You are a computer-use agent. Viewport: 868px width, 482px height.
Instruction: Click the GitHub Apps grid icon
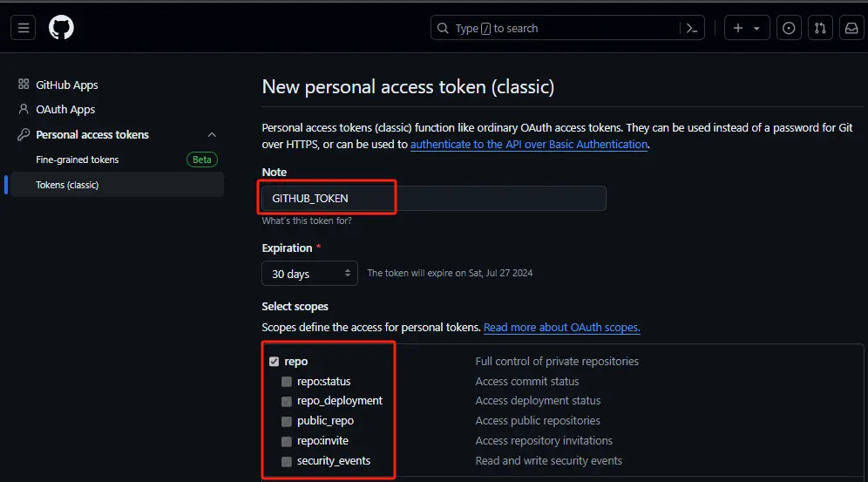point(24,85)
